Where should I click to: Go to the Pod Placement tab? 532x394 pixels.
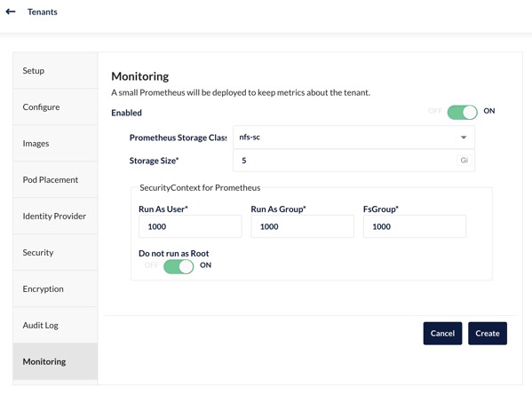(x=55, y=180)
